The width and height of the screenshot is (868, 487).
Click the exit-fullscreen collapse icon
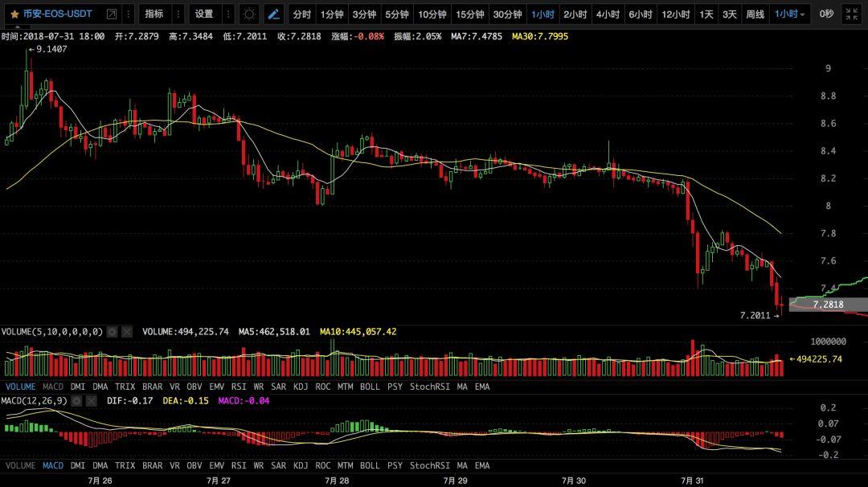click(851, 14)
